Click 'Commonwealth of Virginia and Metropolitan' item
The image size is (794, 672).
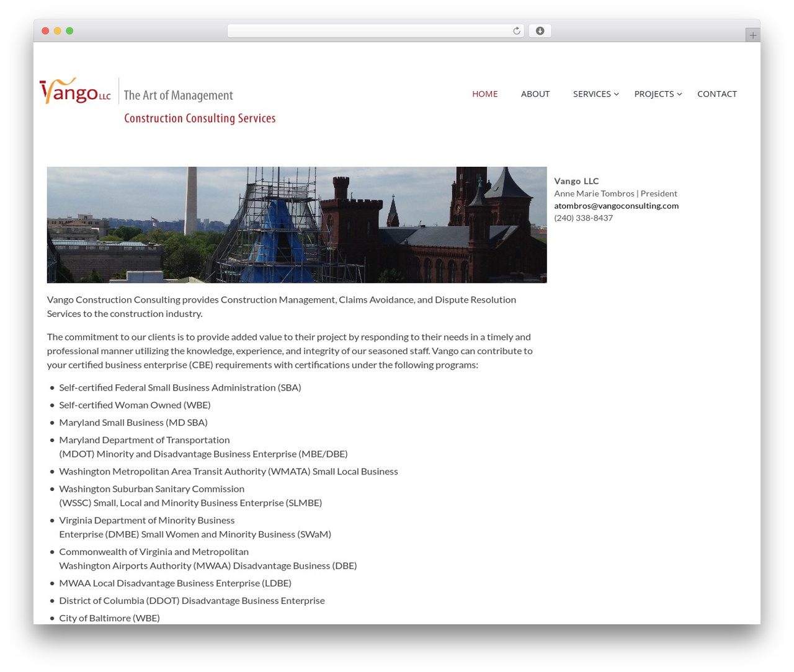(208, 559)
